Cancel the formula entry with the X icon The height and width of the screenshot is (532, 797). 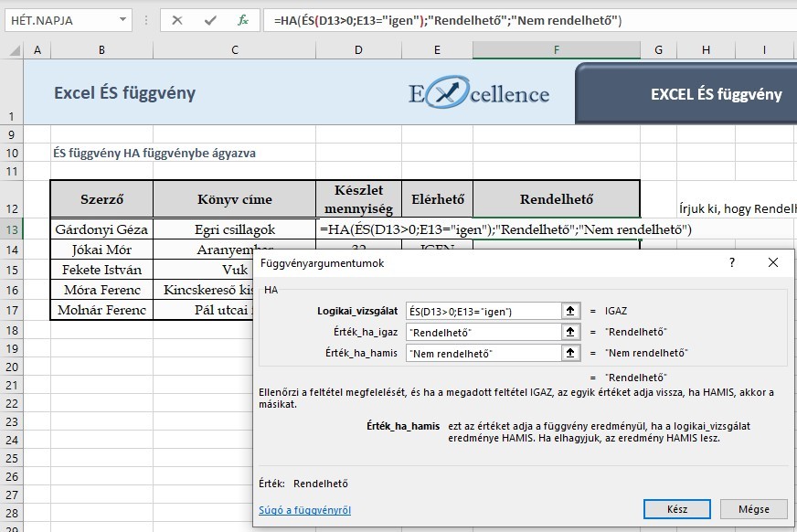177,20
